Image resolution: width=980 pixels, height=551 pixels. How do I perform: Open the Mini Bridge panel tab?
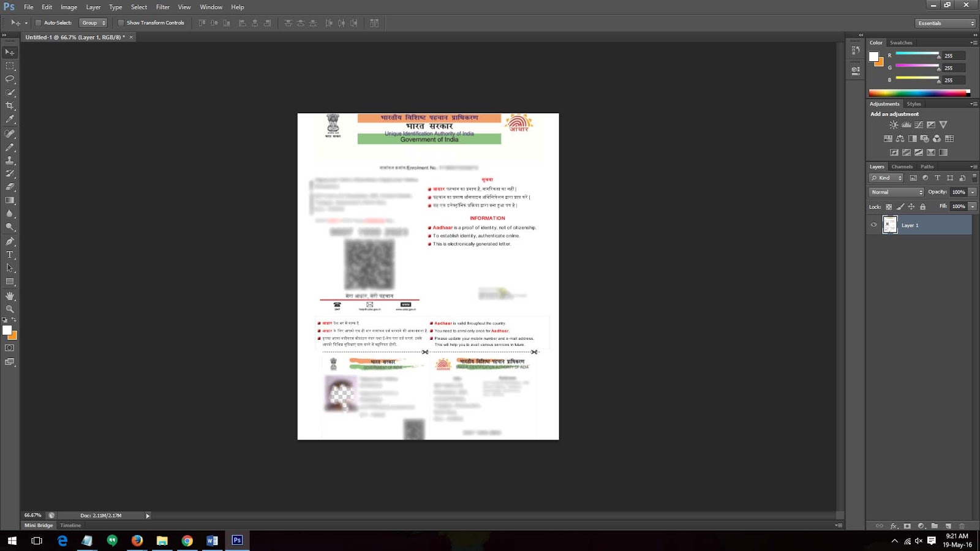point(39,525)
